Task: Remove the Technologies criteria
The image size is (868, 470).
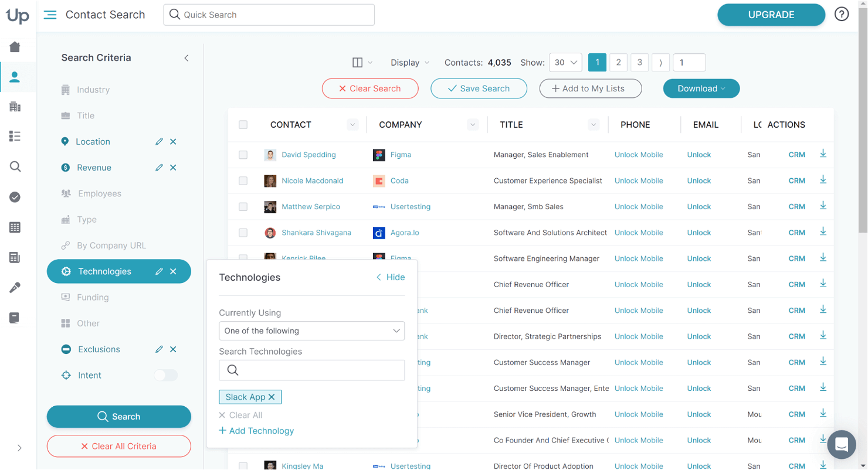Action: click(x=173, y=271)
